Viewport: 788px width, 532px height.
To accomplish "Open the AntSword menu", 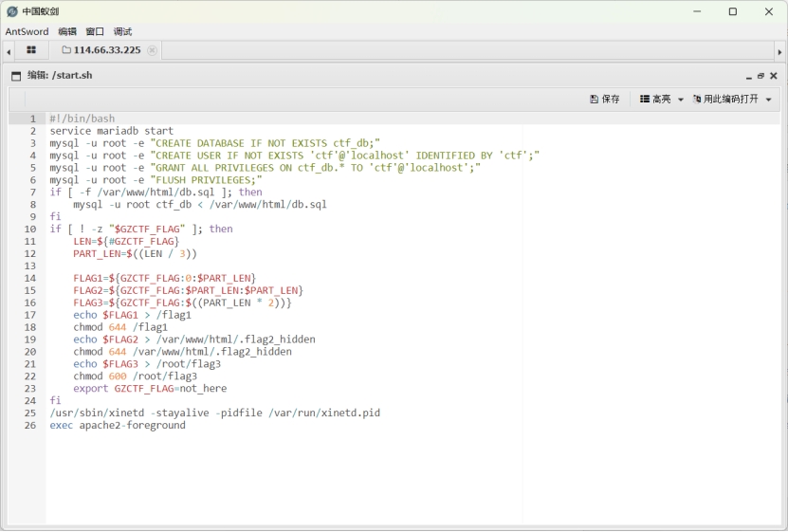I will 27,31.
